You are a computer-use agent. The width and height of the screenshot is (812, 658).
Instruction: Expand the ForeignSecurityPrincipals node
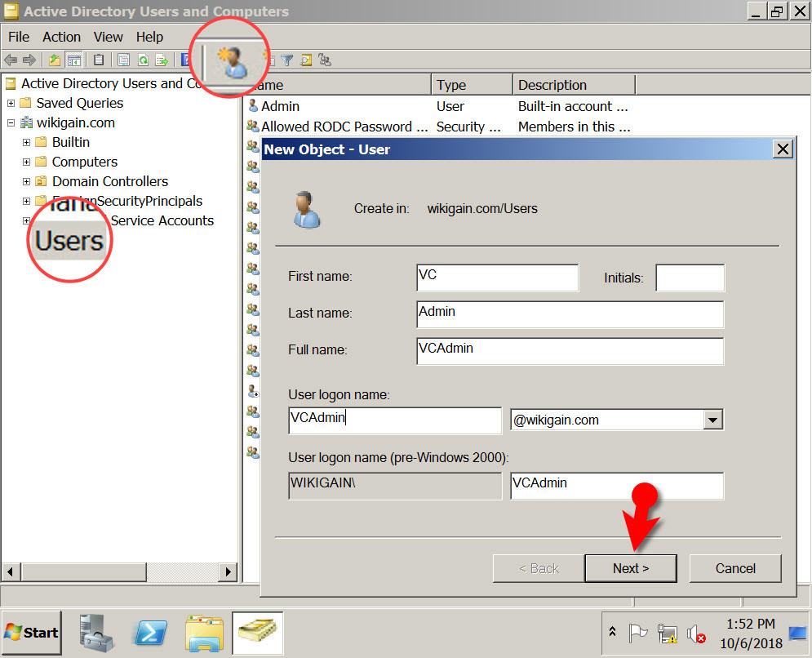tap(26, 201)
